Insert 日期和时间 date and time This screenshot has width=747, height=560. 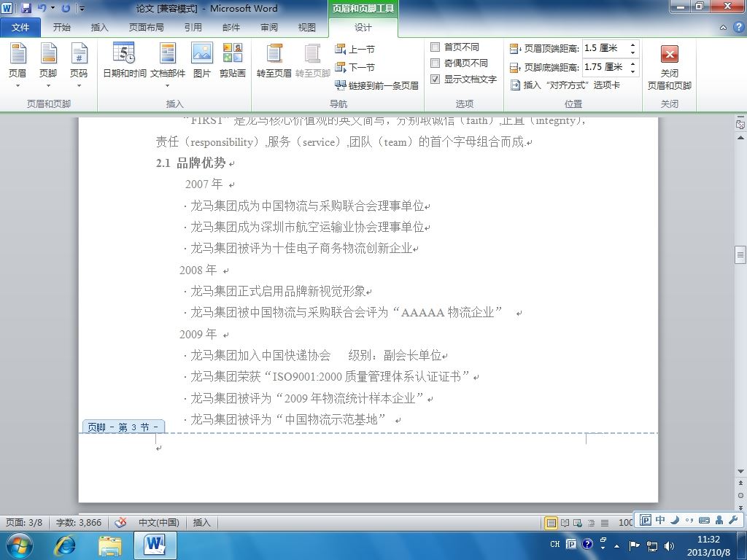(x=124, y=61)
